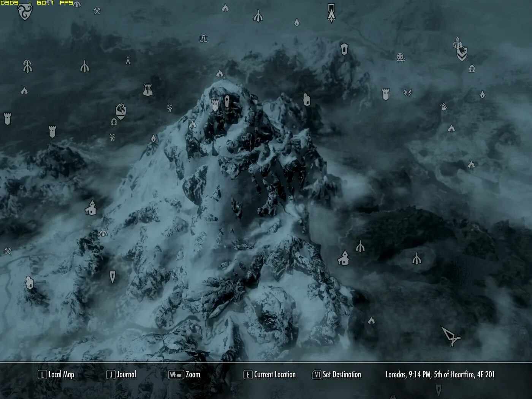532x399 pixels.
Task: Click the dragon lair marker
Action: (204, 39)
